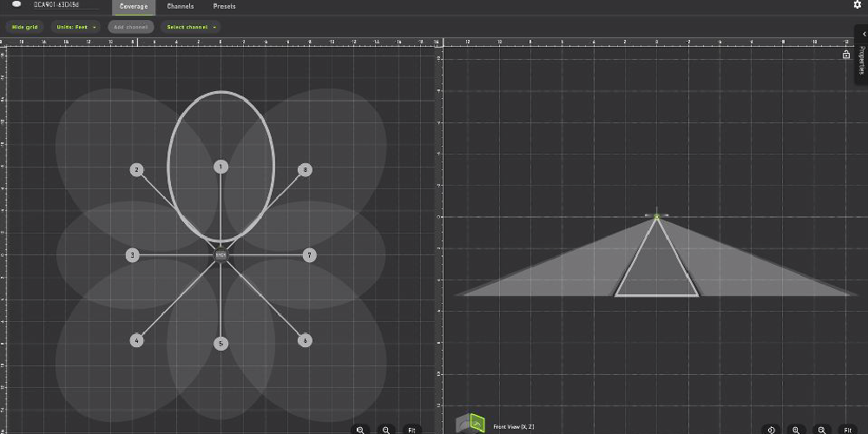The height and width of the screenshot is (434, 868).
Task: Select channel 7 lobe handle
Action: (x=308, y=255)
